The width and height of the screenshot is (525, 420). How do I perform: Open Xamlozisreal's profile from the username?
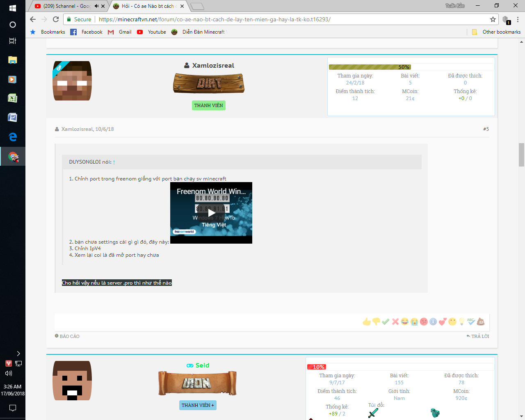click(x=213, y=66)
